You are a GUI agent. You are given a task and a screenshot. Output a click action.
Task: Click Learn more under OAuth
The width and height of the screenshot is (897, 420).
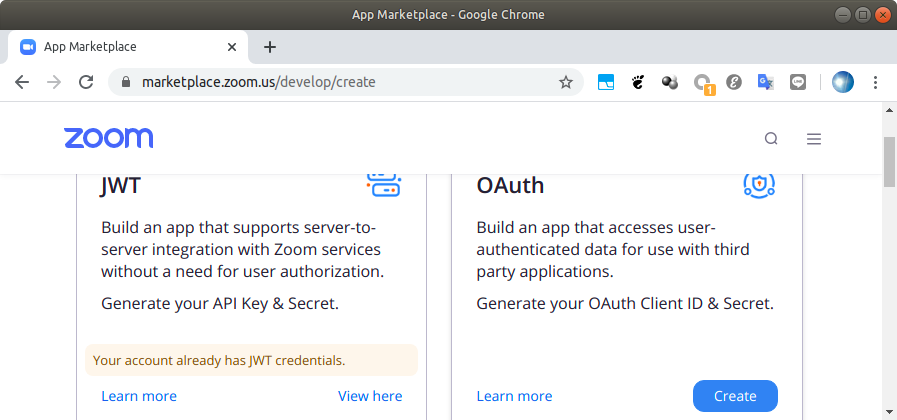pyautogui.click(x=514, y=396)
